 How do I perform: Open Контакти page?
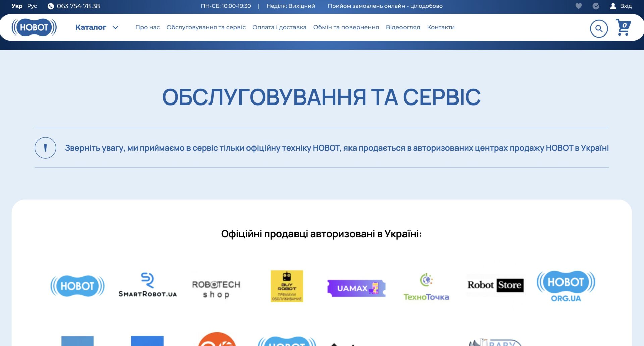pyautogui.click(x=441, y=27)
